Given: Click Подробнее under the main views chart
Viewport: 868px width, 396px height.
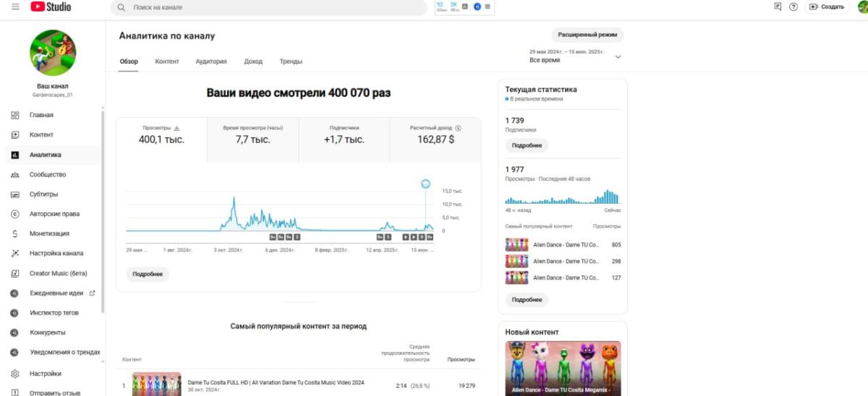Looking at the screenshot, I should point(148,275).
